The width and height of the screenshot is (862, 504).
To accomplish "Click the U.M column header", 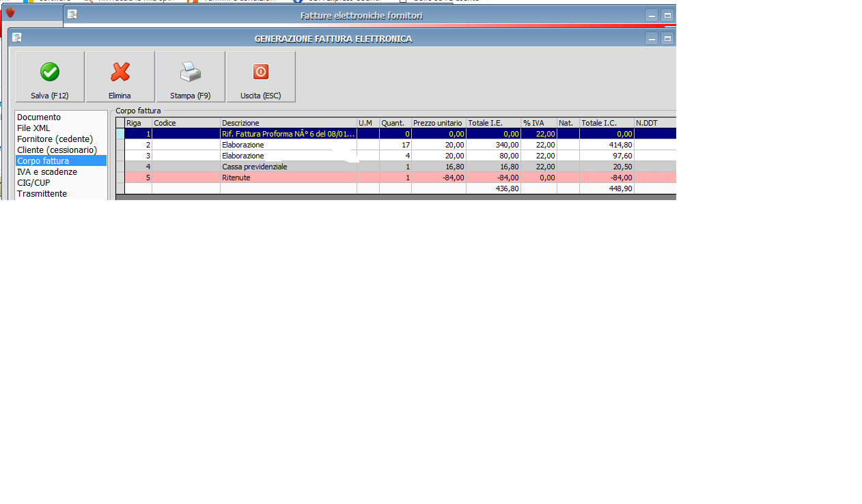I will click(368, 123).
